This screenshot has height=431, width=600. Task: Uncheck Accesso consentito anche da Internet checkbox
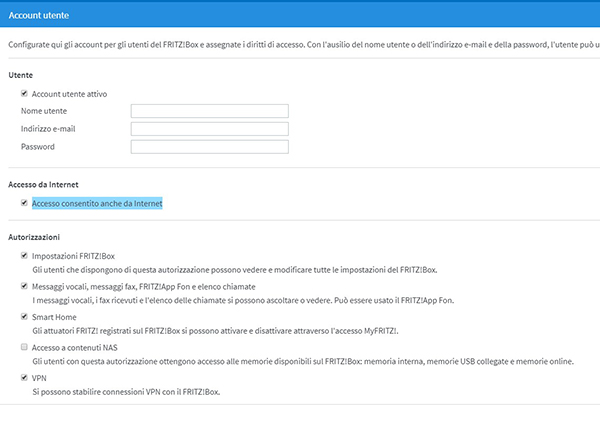point(24,203)
